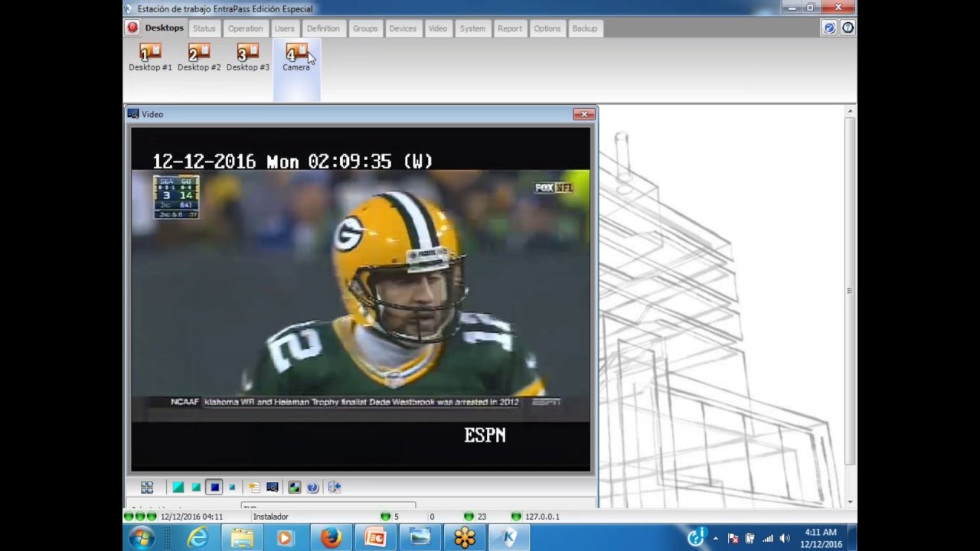Launch Internet Explorer from taskbar
The width and height of the screenshot is (980, 551).
[198, 538]
